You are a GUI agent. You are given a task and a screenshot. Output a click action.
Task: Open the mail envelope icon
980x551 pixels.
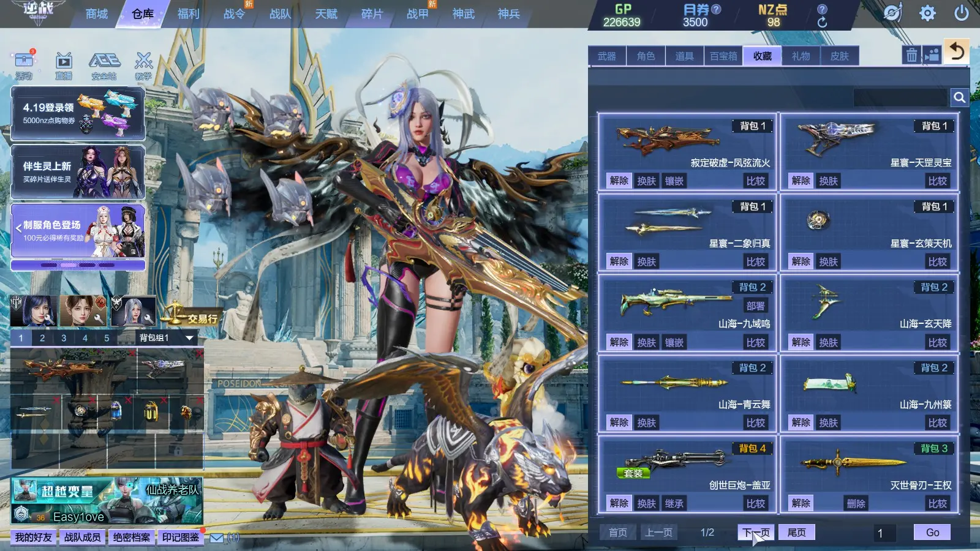(217, 538)
